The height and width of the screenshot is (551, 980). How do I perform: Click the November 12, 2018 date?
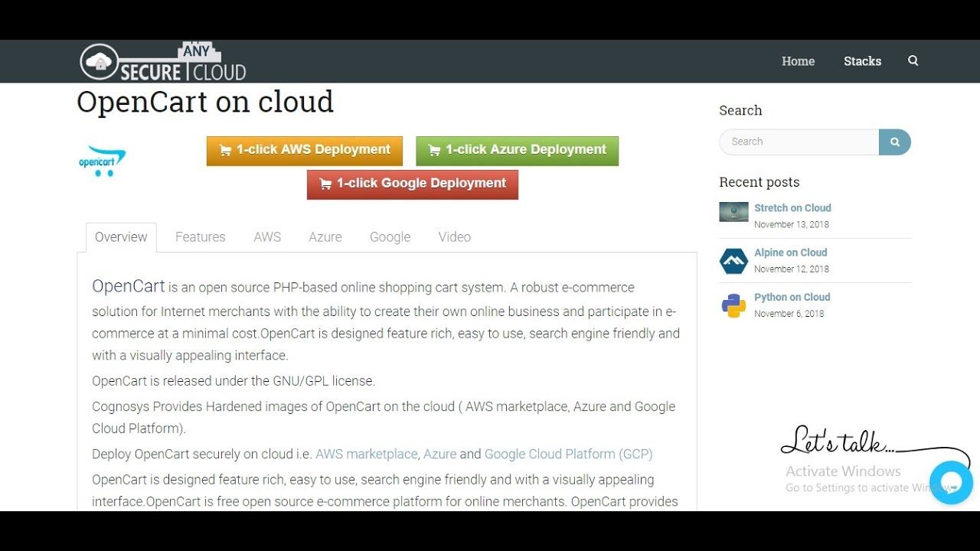792,269
